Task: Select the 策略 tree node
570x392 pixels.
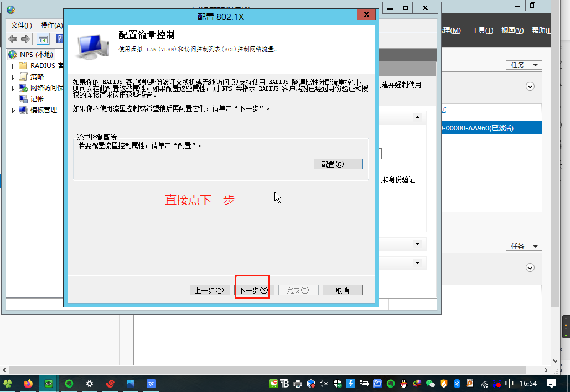Action: point(32,77)
